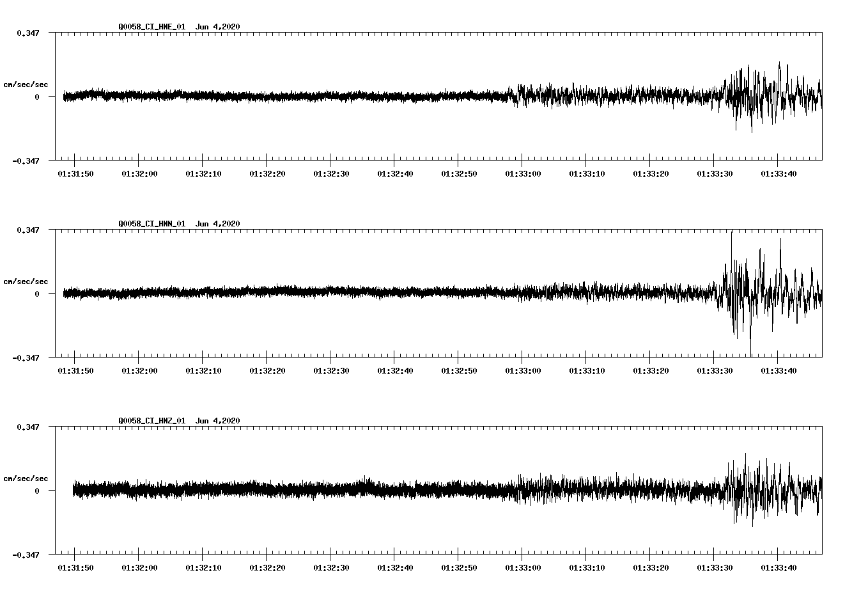Viewport: 868px width, 591px height.
Task: Click the 0.347 upper limit on HNE axis
Action: [x=27, y=33]
